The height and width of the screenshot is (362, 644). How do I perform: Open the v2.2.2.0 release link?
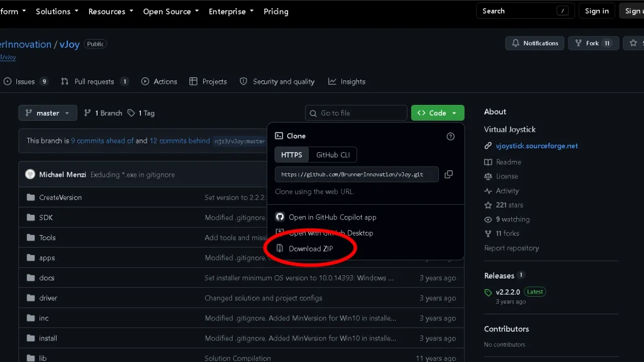pyautogui.click(x=508, y=292)
